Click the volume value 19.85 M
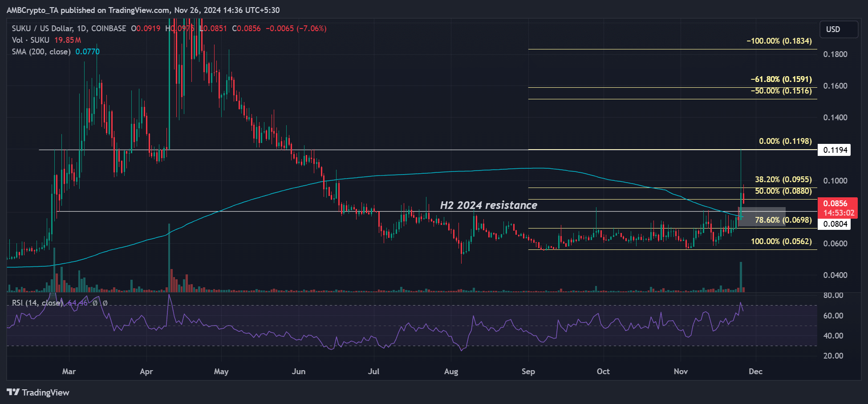 point(68,40)
